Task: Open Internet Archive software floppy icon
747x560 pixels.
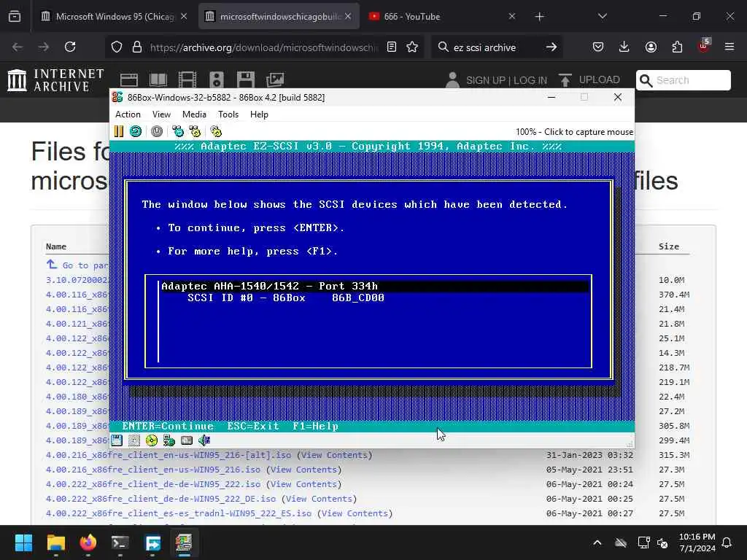Action: pos(246,79)
